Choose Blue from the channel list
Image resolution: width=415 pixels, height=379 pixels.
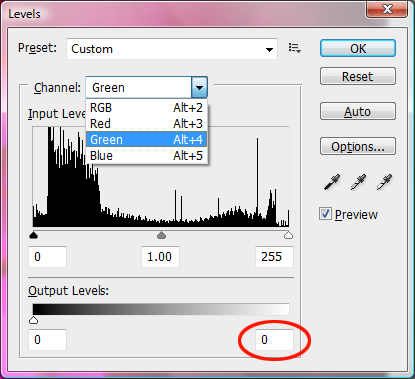tap(147, 156)
